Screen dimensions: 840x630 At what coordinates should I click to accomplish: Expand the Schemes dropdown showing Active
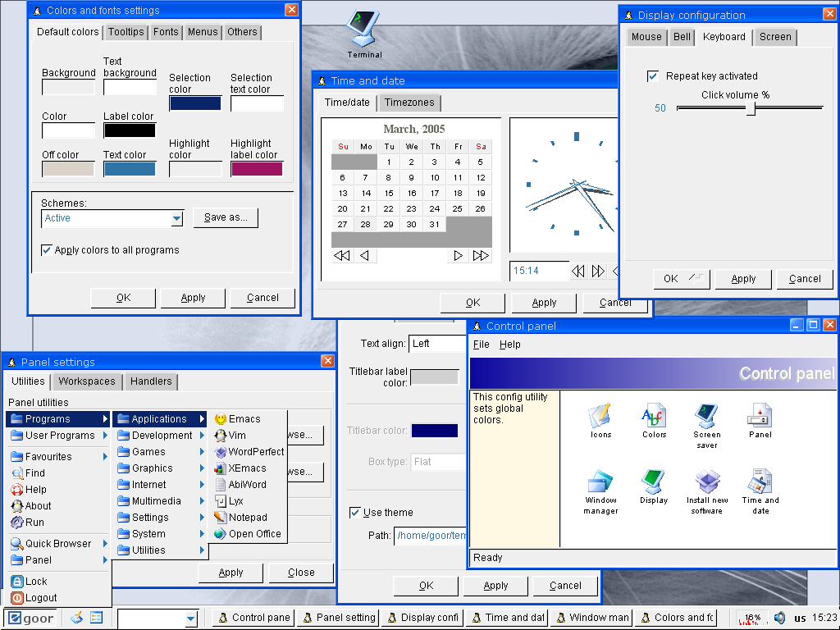[x=176, y=218]
